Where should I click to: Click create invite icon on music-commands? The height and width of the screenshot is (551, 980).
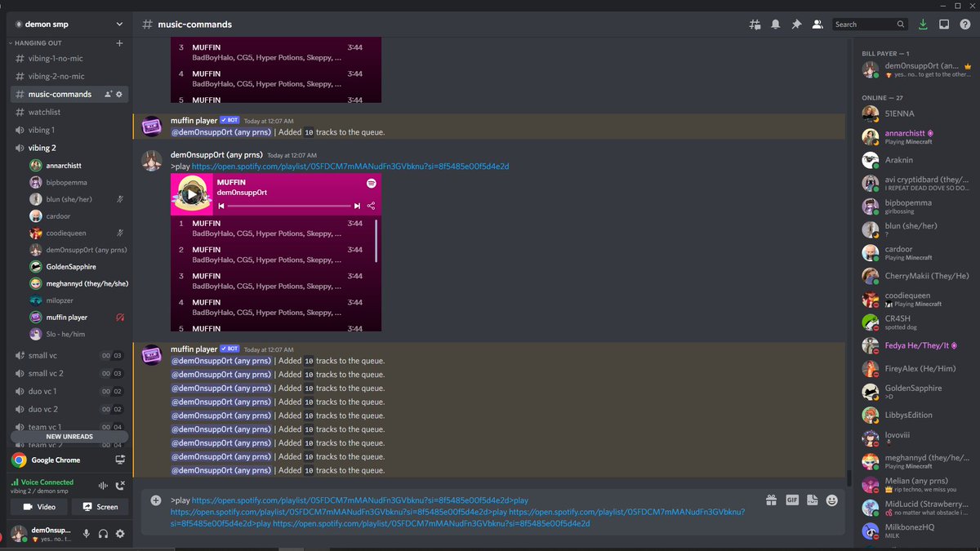coord(108,94)
